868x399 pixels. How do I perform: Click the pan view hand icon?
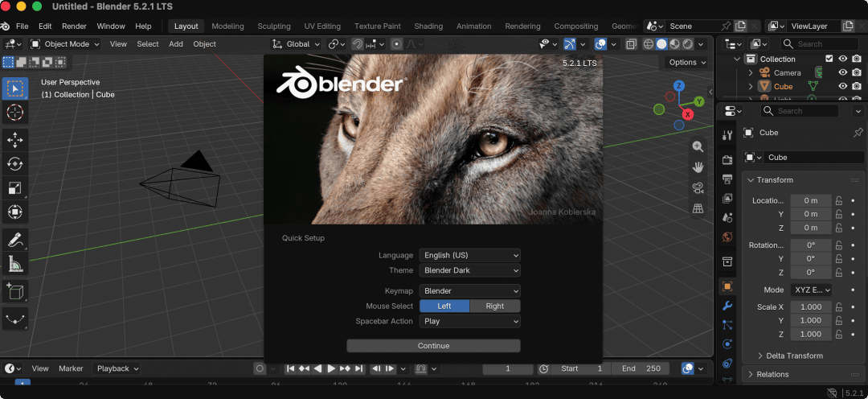coord(698,167)
